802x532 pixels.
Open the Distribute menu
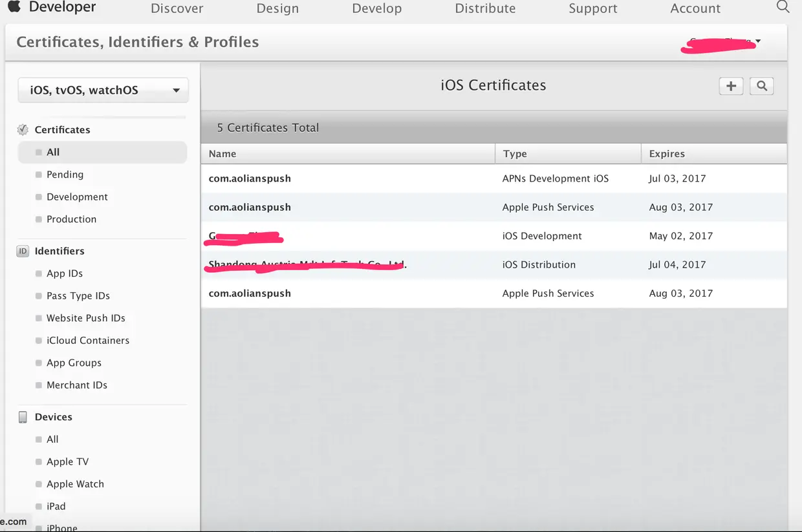click(485, 8)
